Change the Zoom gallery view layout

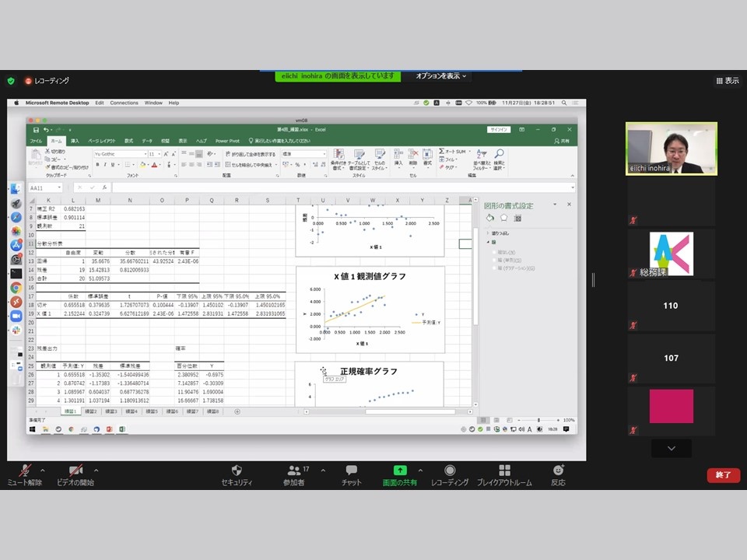coord(728,81)
